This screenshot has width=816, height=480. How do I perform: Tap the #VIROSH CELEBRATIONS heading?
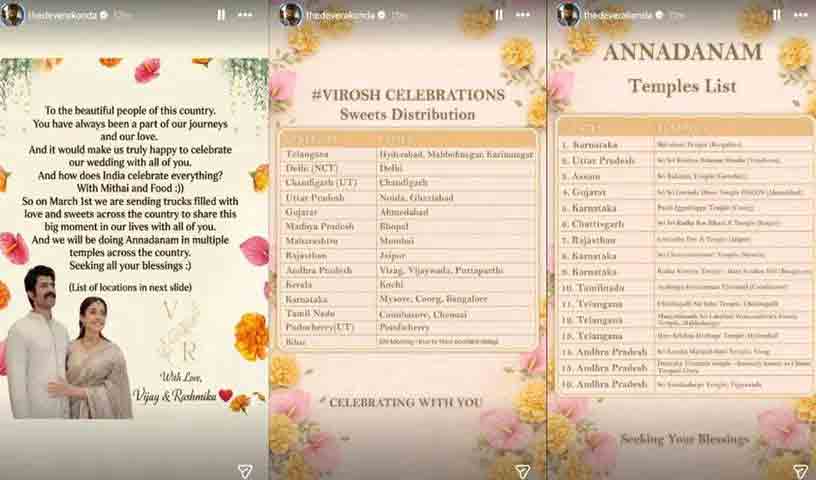407,96
